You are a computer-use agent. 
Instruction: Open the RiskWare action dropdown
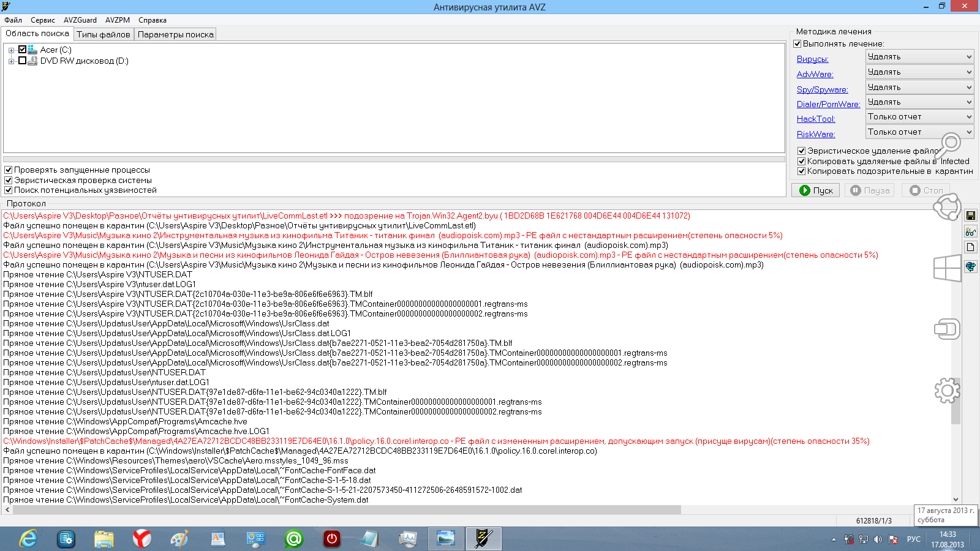pos(919,132)
